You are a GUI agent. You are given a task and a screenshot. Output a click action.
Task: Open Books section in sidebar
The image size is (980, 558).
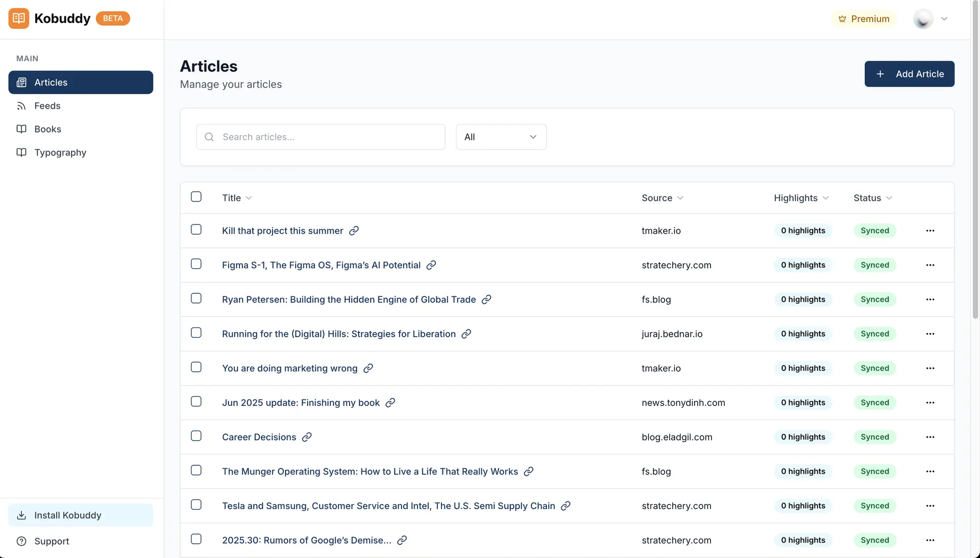[x=47, y=129]
